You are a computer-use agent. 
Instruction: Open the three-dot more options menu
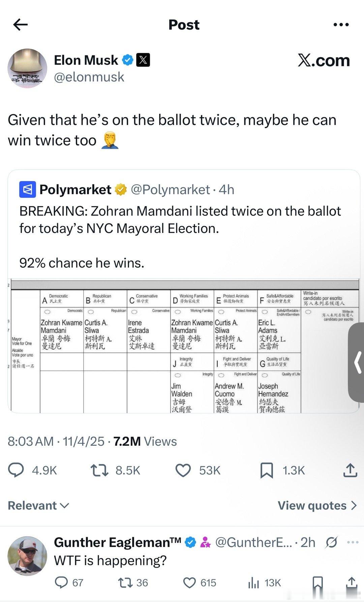click(341, 25)
